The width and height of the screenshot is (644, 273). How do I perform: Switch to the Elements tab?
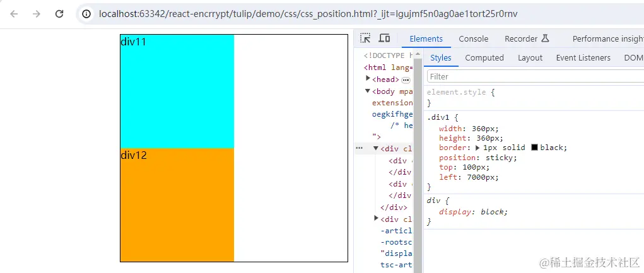click(426, 39)
